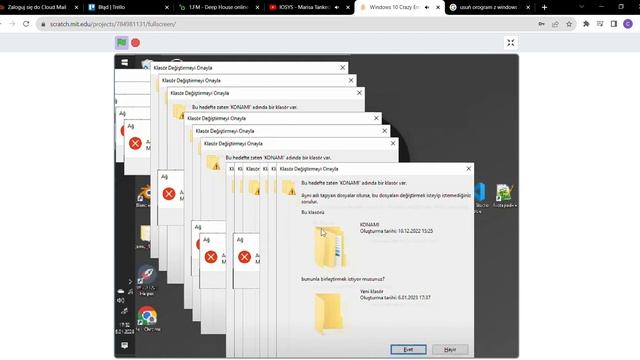Close the Trello tab
Screen dimensions: 640x360
167,7
